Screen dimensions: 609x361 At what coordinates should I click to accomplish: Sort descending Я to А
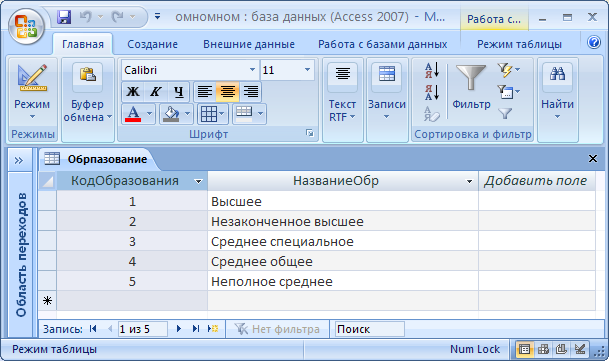coord(432,92)
